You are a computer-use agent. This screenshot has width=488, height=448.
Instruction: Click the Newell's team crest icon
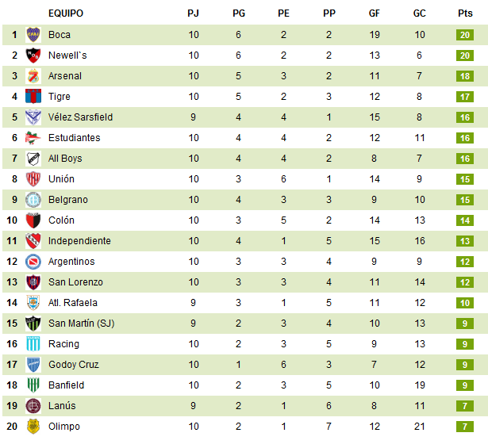coord(33,56)
